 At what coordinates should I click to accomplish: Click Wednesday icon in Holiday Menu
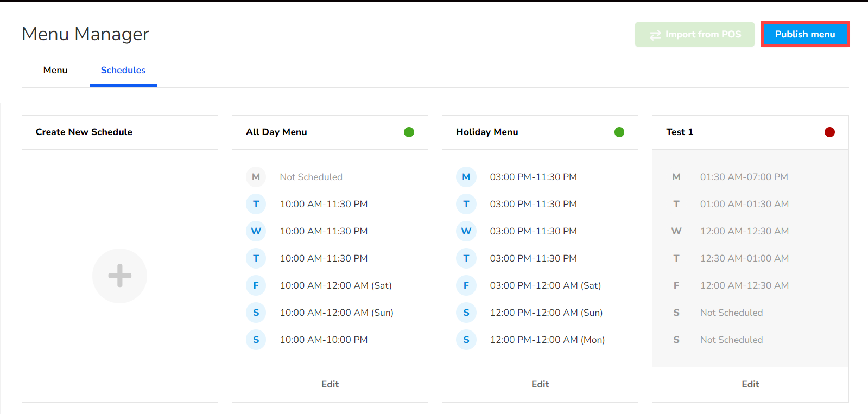coord(466,231)
